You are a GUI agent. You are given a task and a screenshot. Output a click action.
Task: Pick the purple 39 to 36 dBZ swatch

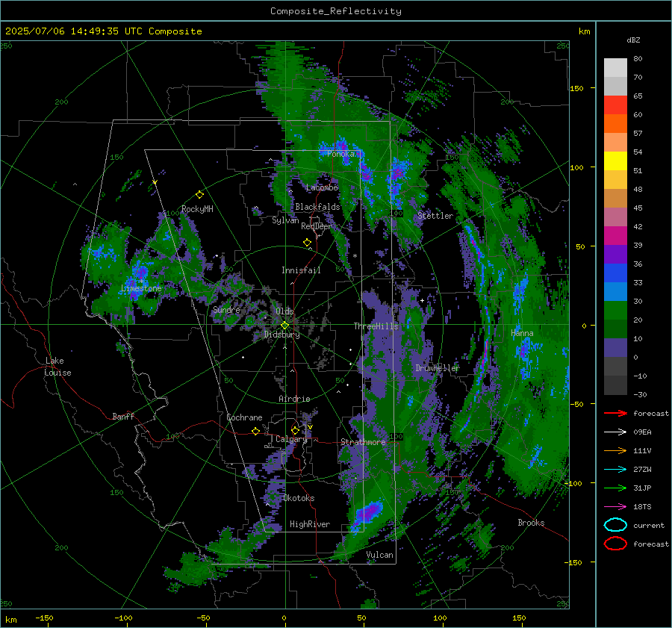(615, 255)
